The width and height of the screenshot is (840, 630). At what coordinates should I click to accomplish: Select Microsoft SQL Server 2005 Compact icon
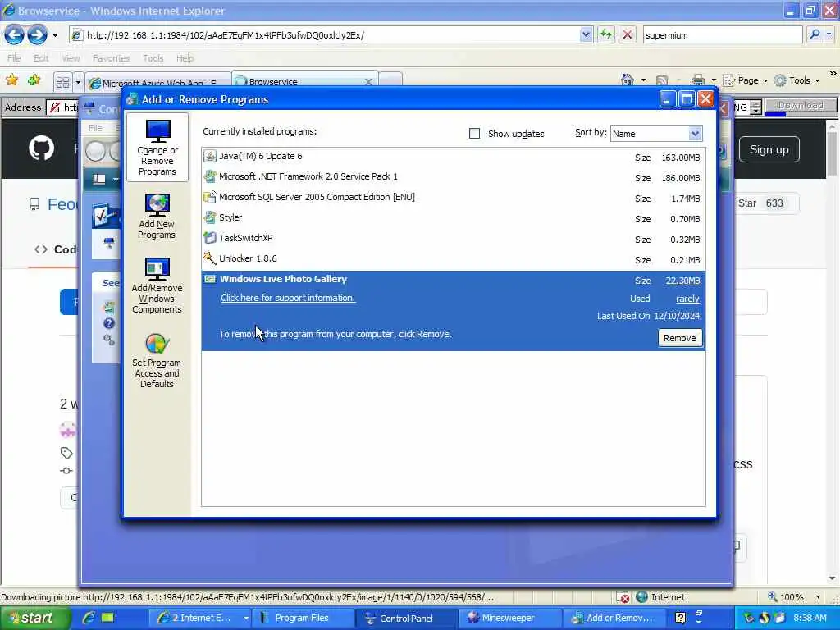point(210,197)
